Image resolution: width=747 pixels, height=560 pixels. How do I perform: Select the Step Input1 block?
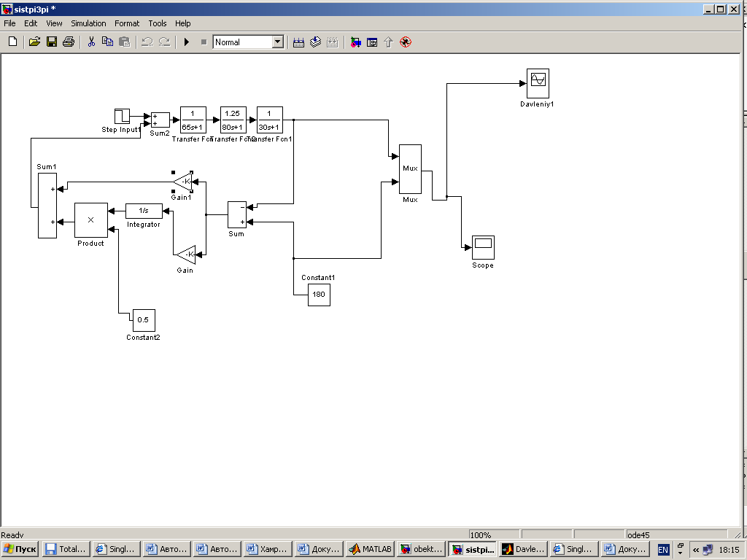[x=122, y=116]
